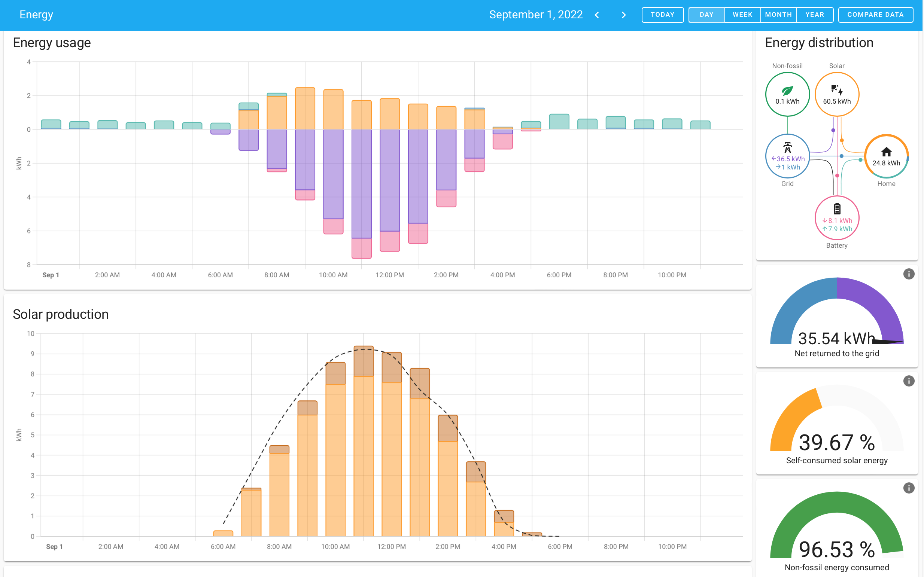The image size is (924, 577).
Task: Switch to MONTH tab
Action: [778, 15]
